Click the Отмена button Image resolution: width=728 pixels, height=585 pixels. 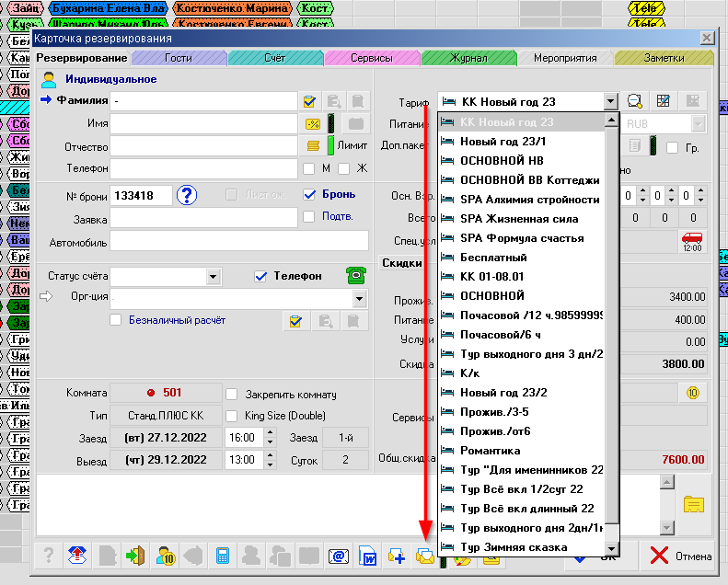pyautogui.click(x=681, y=556)
